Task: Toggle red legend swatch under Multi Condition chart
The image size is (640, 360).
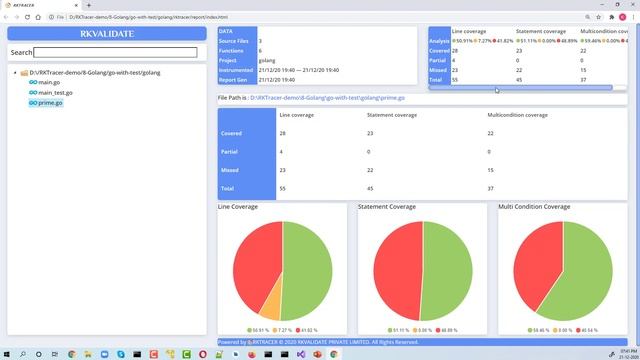Action: coord(578,330)
